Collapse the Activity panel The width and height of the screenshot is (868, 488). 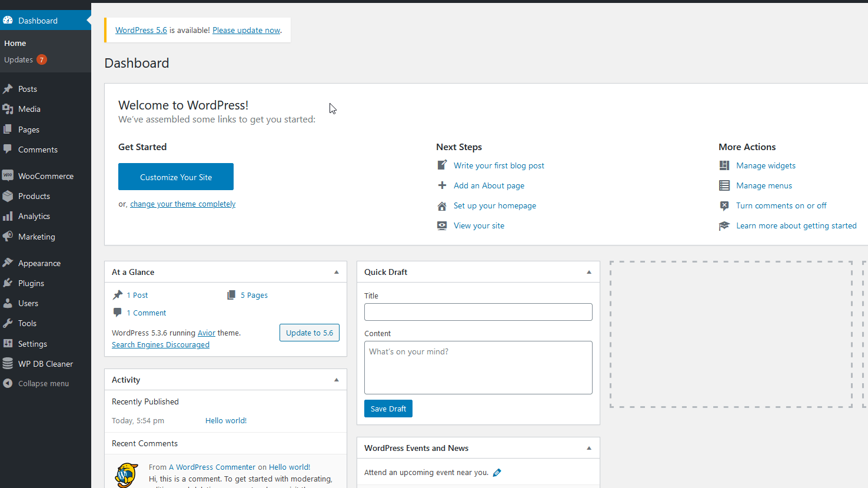click(337, 380)
